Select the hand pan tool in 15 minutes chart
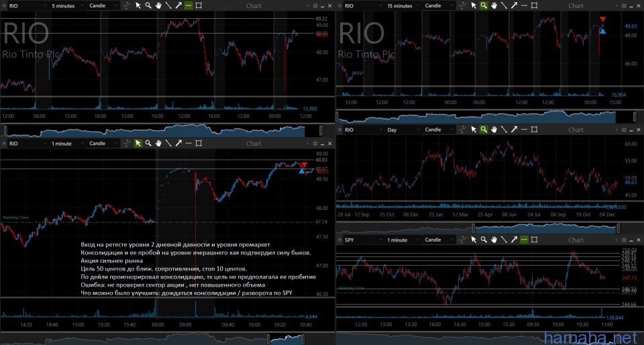 (x=494, y=6)
